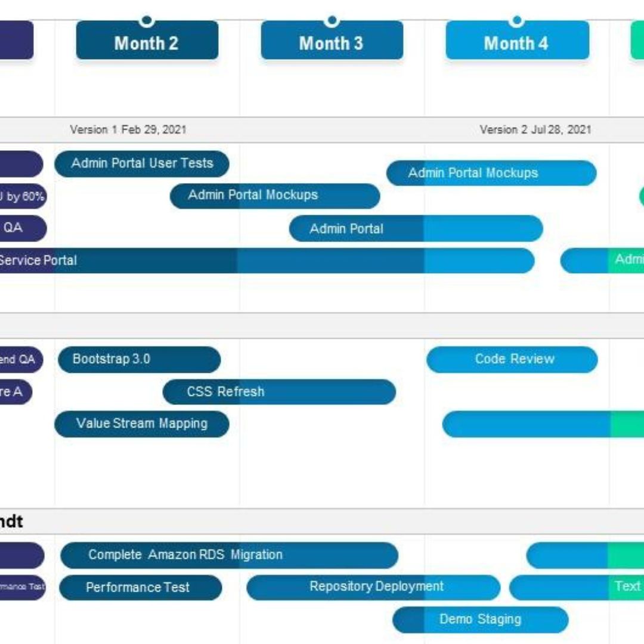The height and width of the screenshot is (644, 644).
Task: Click the circle marker above Month 4
Action: [517, 20]
